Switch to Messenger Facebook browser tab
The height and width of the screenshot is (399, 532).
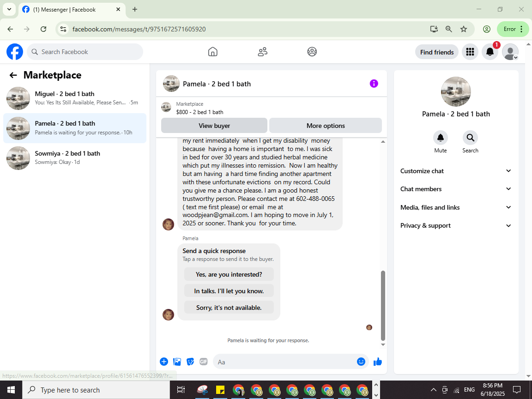[71, 10]
